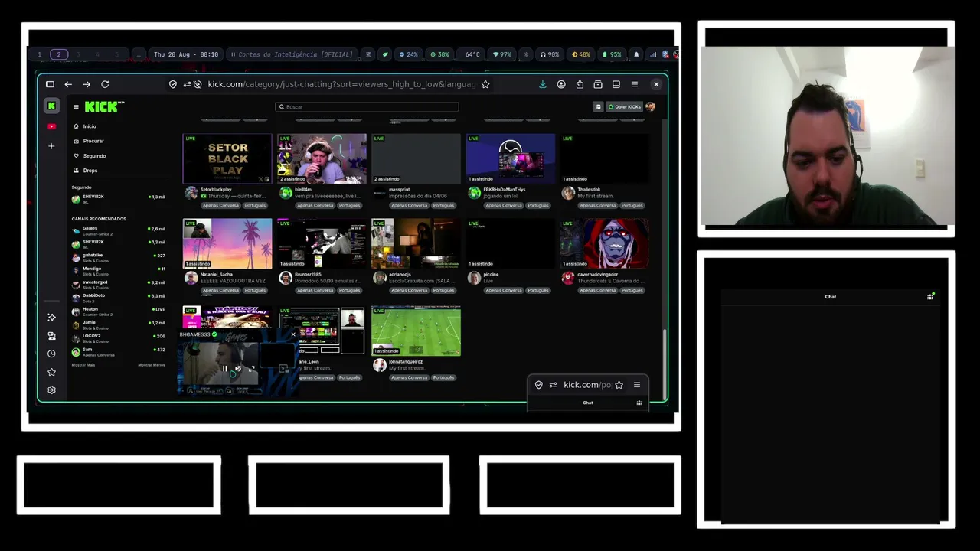Open the cavernadovingador stream thumbnail

(x=605, y=243)
